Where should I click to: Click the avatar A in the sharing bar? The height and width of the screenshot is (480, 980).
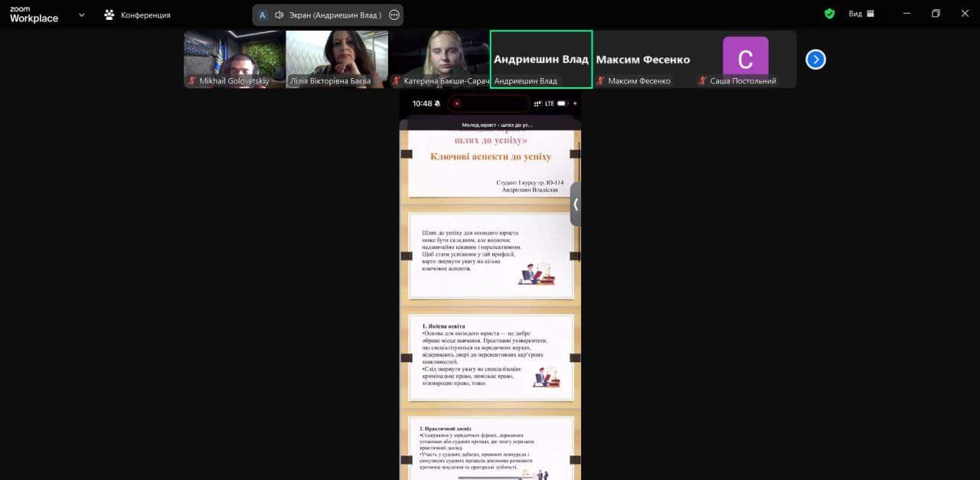pyautogui.click(x=263, y=15)
